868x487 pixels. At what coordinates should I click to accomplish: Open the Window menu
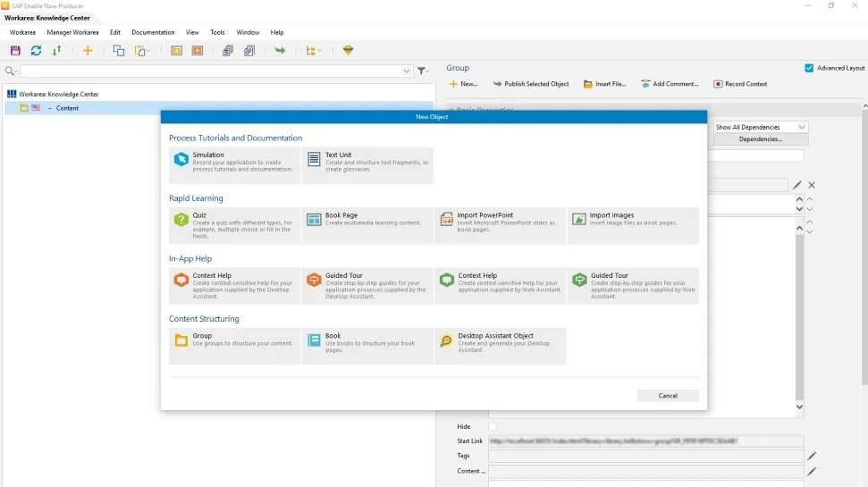(248, 32)
